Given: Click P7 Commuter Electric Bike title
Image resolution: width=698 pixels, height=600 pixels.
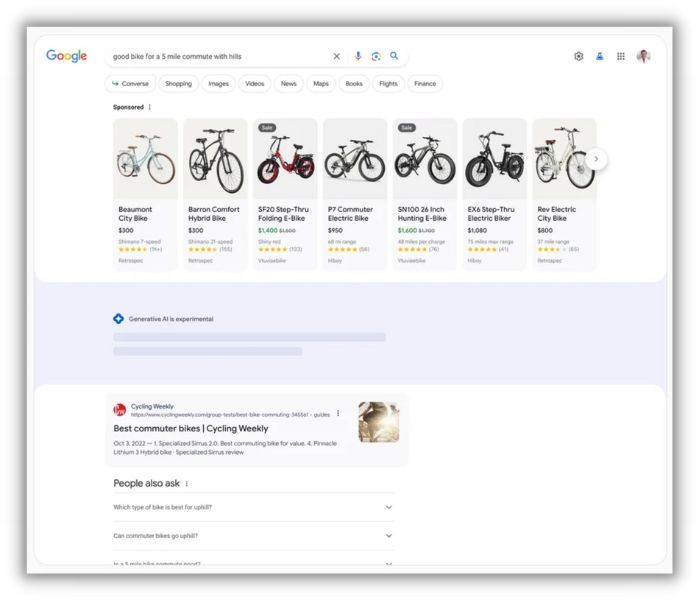Looking at the screenshot, I should [350, 214].
